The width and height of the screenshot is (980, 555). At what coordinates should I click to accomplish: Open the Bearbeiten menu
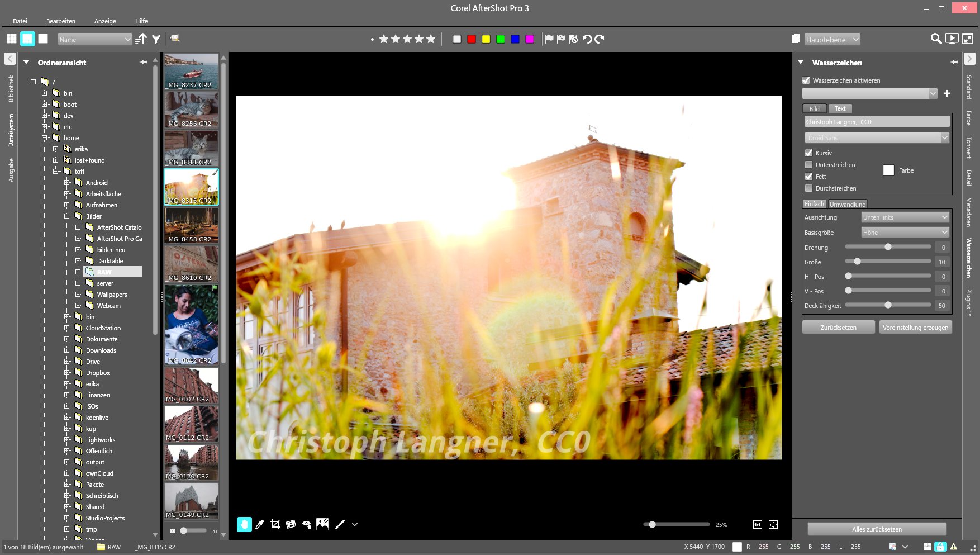click(x=60, y=21)
